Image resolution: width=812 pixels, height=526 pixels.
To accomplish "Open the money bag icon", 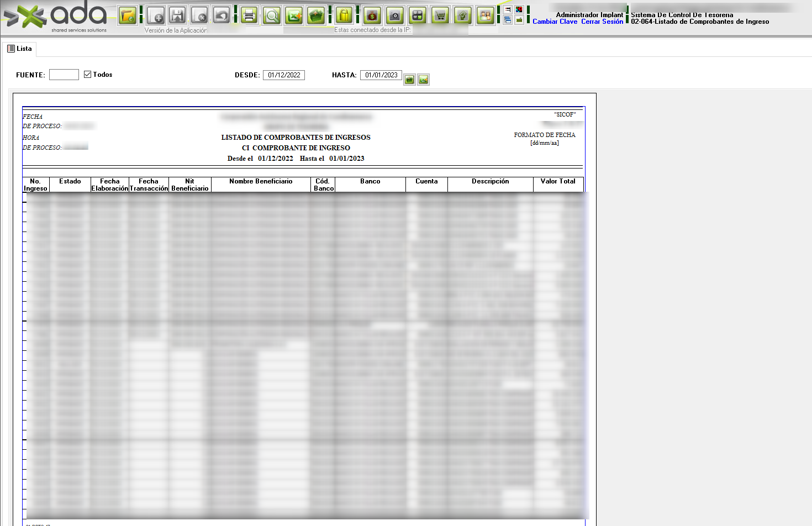I will (372, 15).
